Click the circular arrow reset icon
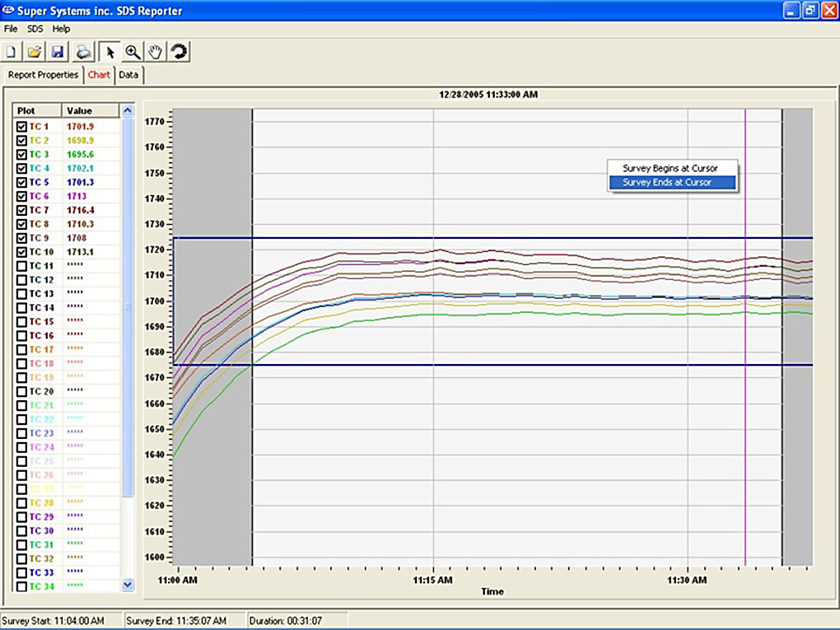This screenshot has height=630, width=840. click(x=179, y=52)
